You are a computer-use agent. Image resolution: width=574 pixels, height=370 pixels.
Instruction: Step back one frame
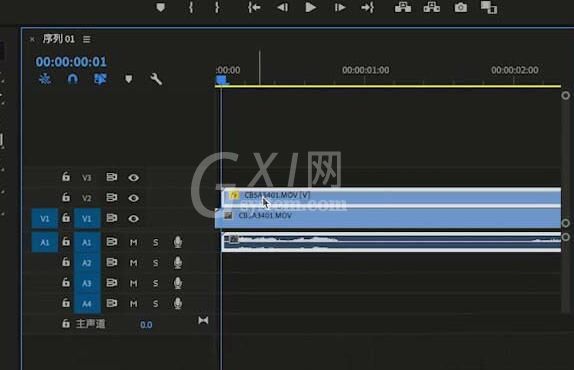point(282,7)
